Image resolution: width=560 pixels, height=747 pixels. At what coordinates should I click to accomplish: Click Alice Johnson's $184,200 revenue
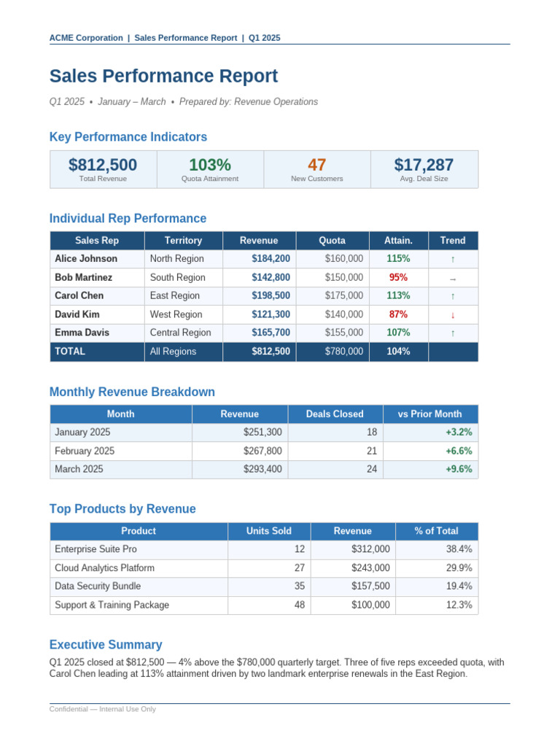click(271, 259)
